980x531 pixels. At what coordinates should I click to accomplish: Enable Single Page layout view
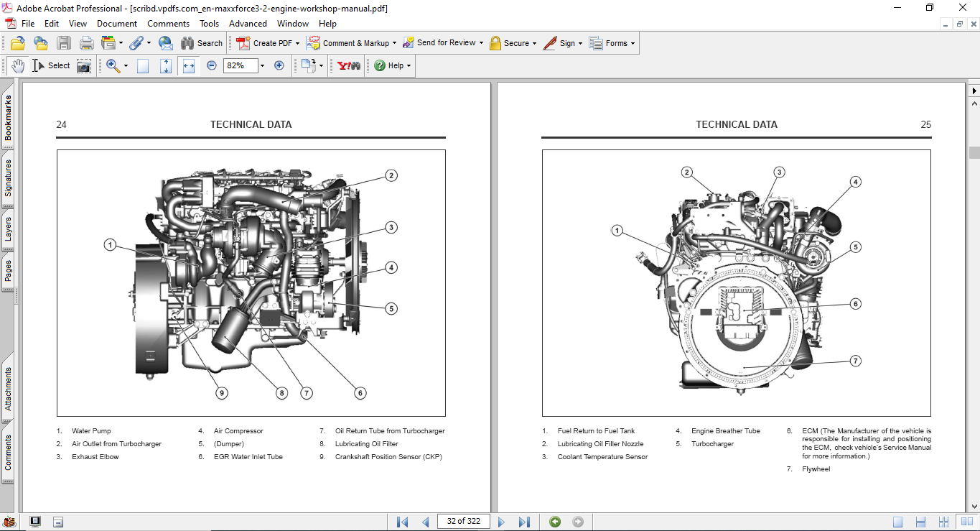click(x=898, y=522)
